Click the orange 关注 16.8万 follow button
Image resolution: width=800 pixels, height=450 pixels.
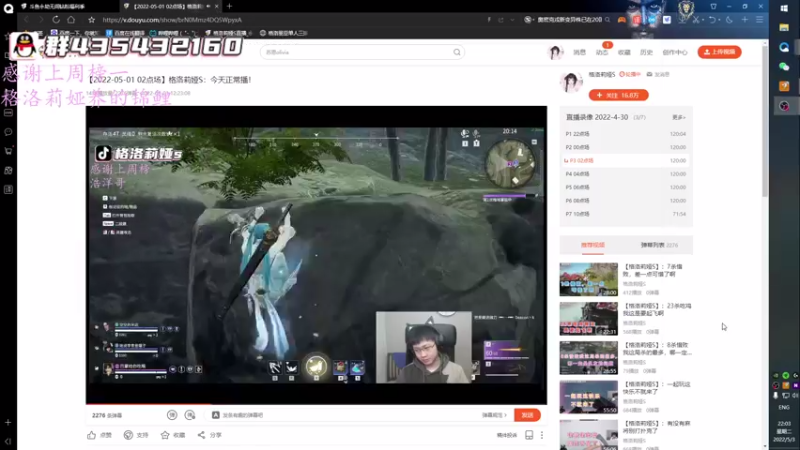coord(618,95)
